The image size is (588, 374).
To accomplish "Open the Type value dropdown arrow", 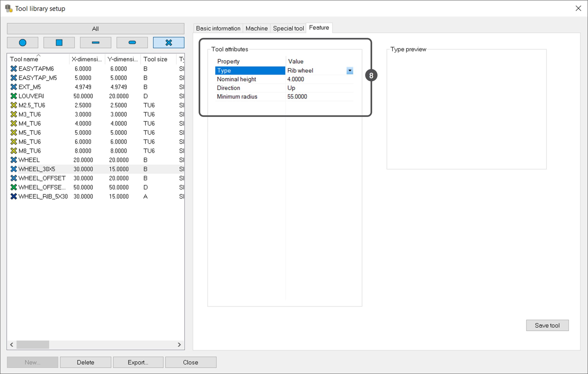I will 350,71.
